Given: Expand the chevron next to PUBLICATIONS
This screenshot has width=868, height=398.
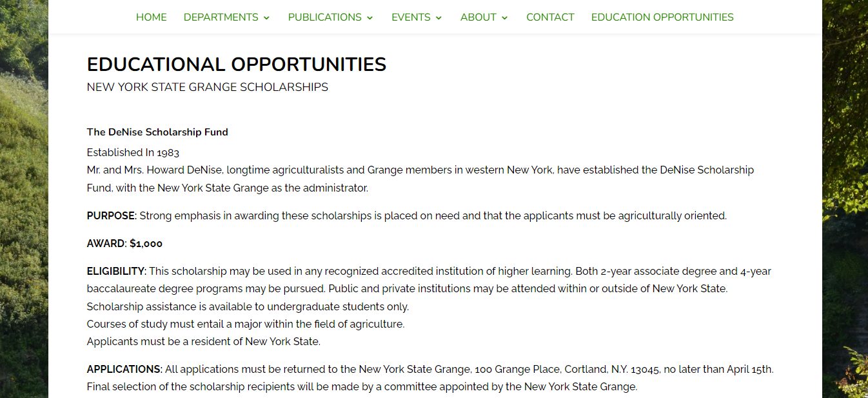Looking at the screenshot, I should [370, 18].
